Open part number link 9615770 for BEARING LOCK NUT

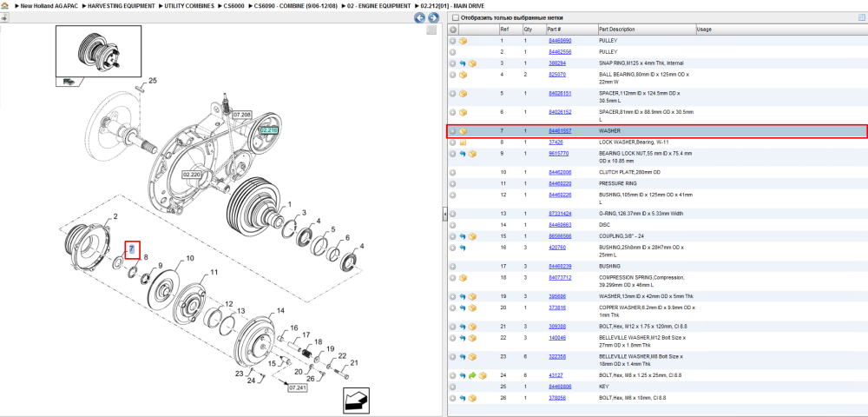pyautogui.click(x=558, y=154)
